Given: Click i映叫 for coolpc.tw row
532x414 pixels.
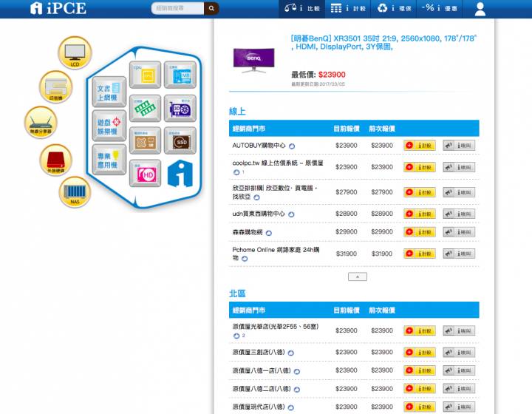Looking at the screenshot, I should coord(459,167).
